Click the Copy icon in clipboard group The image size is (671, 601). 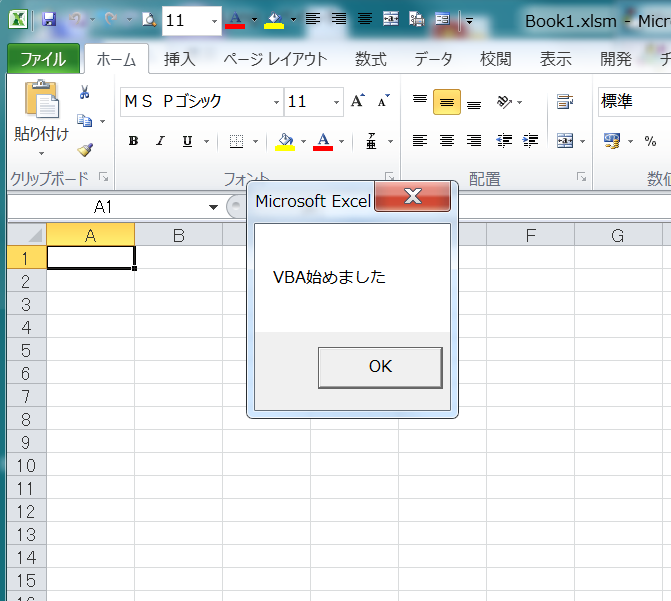(x=84, y=121)
